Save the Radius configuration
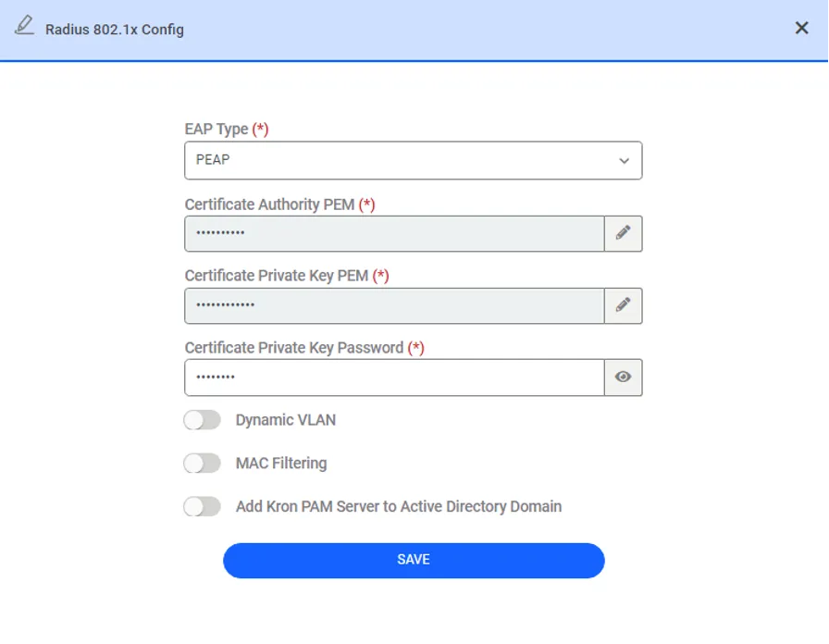This screenshot has height=644, width=829. (x=414, y=560)
